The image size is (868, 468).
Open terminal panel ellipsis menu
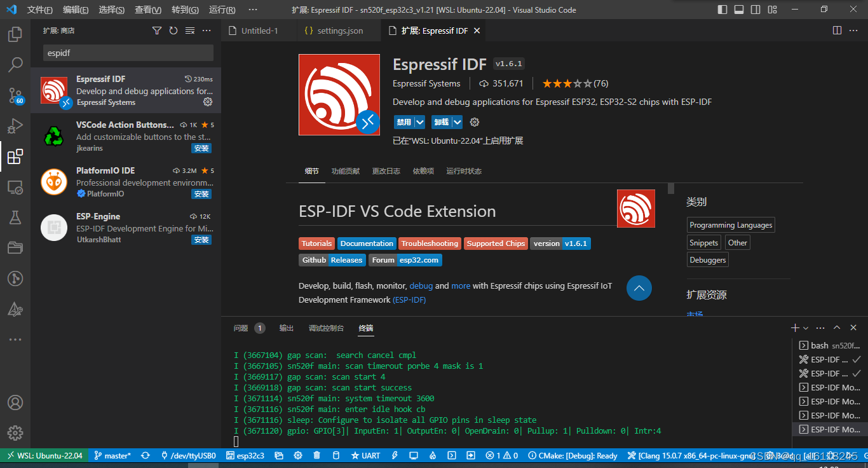coord(820,328)
